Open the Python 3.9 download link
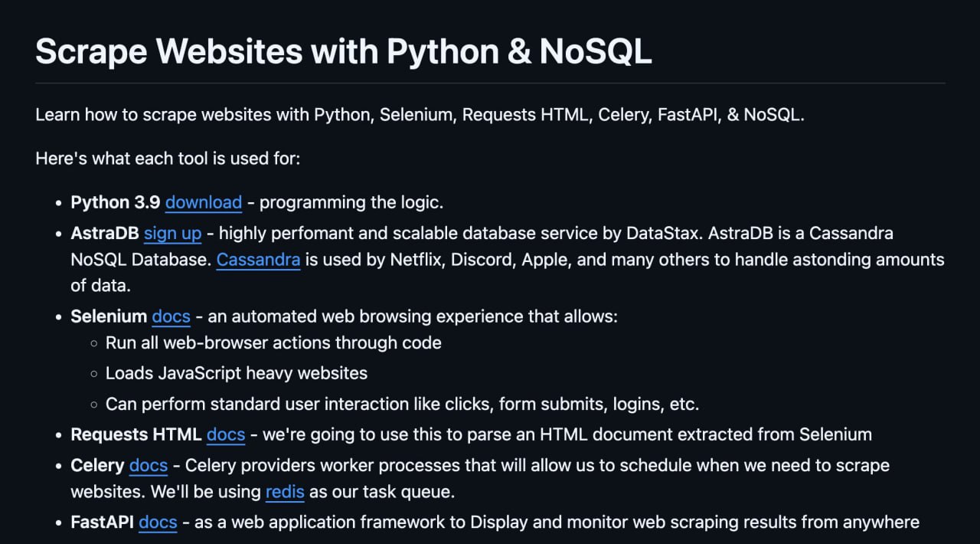Image resolution: width=980 pixels, height=544 pixels. (x=203, y=203)
